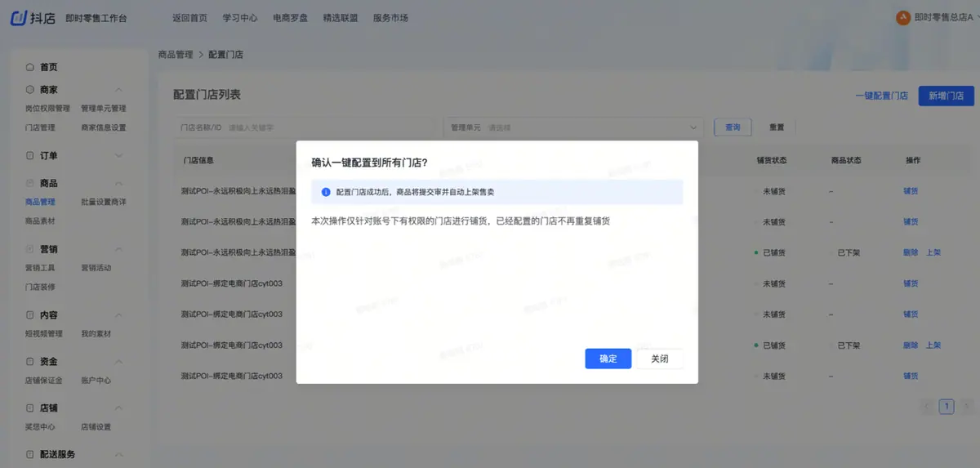The image size is (980, 468).
Task: Click 上架 in the 永远积极向上 已铺货 row
Action: click(x=933, y=252)
